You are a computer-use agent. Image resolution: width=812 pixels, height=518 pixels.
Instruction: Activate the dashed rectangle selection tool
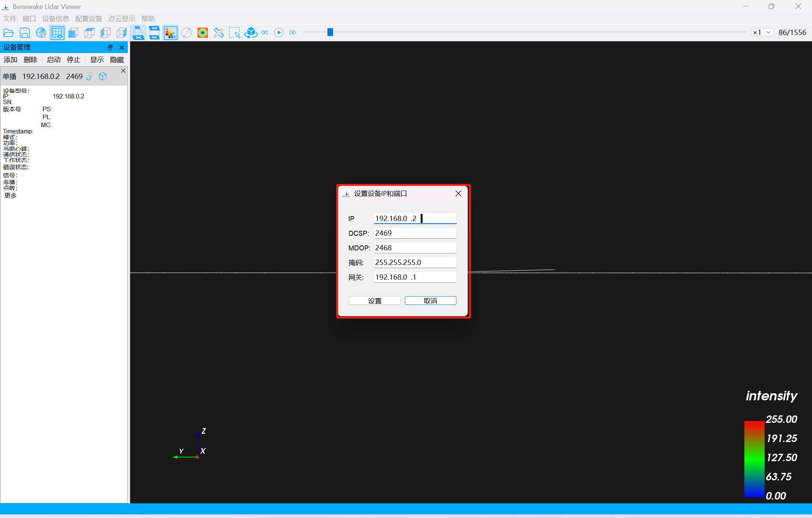click(x=235, y=33)
